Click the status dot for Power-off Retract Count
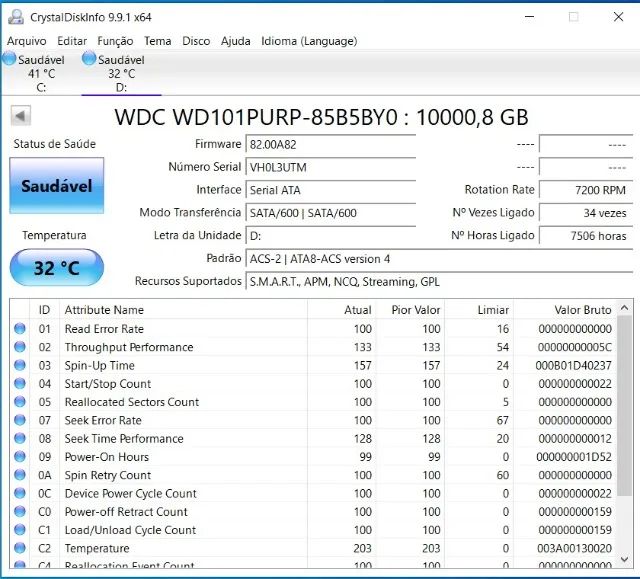This screenshot has width=640, height=579. click(20, 511)
